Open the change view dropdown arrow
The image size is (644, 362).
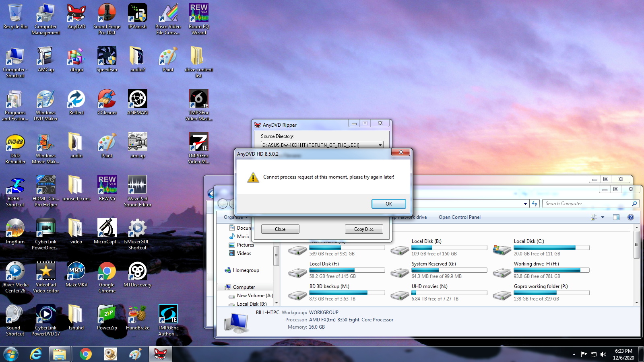coord(603,217)
